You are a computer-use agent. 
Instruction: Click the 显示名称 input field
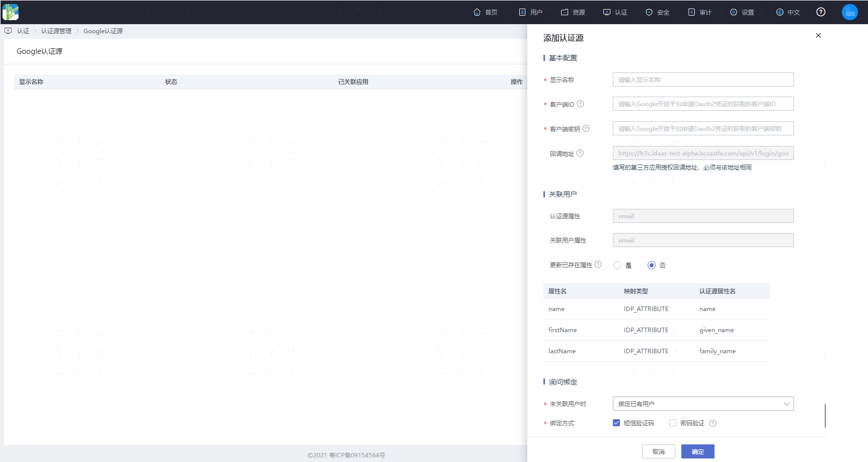coord(703,80)
